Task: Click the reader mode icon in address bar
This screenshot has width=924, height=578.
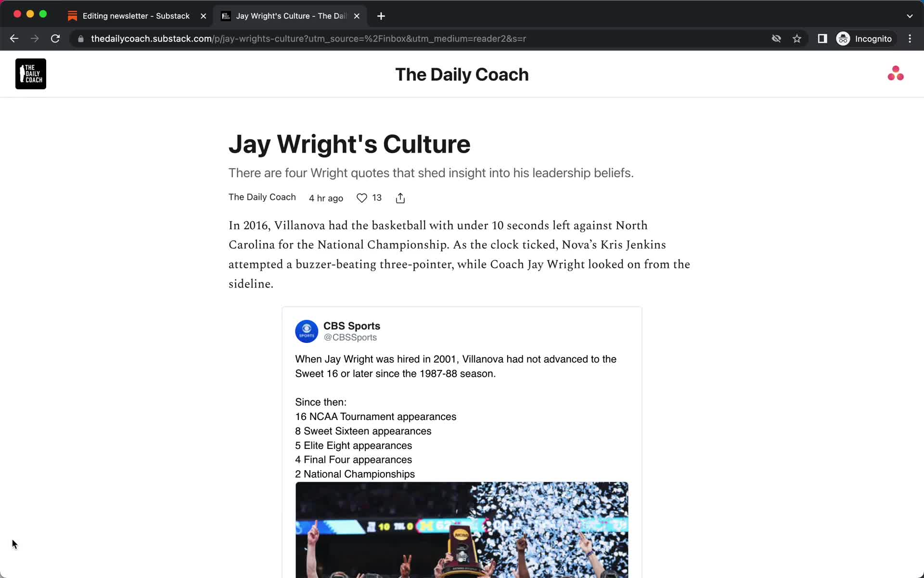Action: point(823,39)
